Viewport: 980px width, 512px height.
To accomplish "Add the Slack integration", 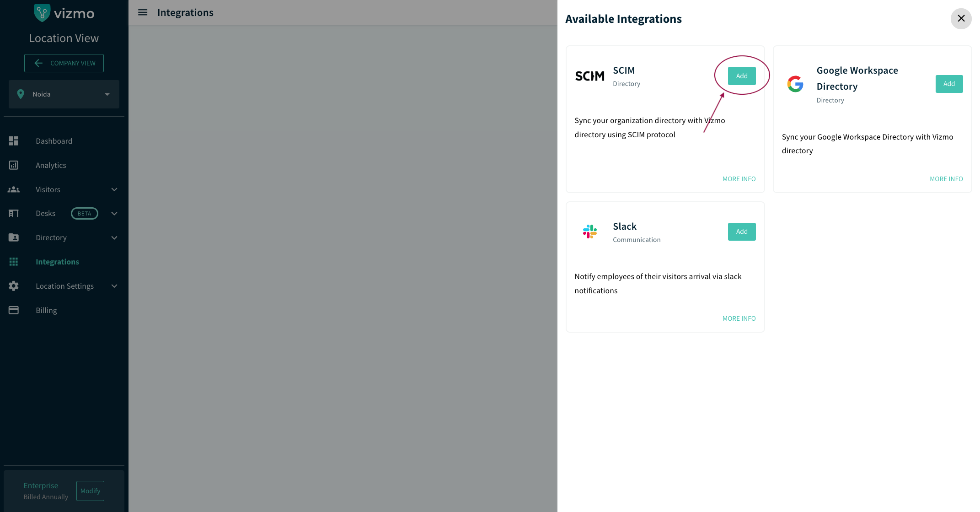I will (x=742, y=232).
